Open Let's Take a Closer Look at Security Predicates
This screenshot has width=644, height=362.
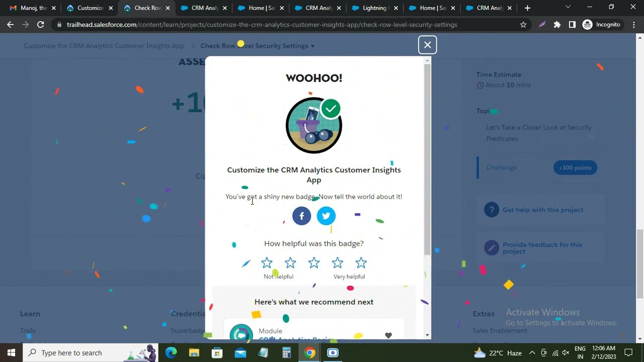coord(539,133)
